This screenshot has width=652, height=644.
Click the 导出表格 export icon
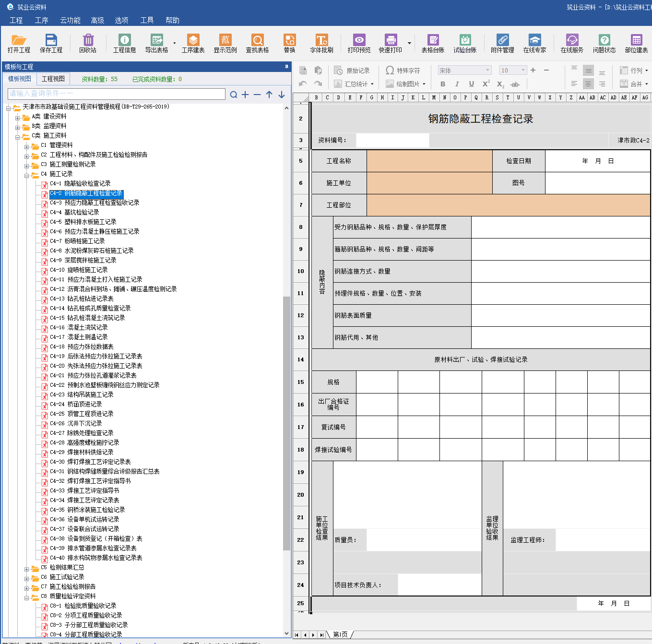[x=156, y=43]
